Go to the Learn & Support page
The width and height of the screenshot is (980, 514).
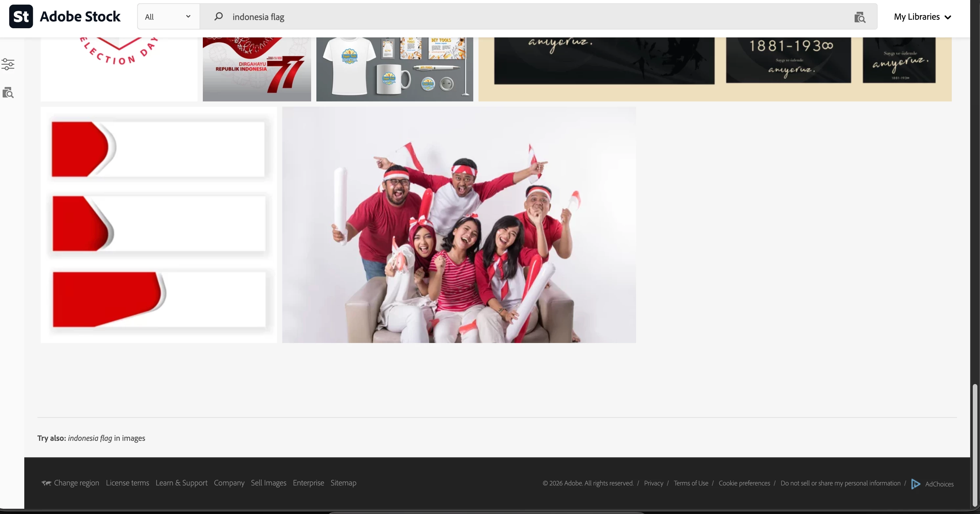pyautogui.click(x=181, y=483)
